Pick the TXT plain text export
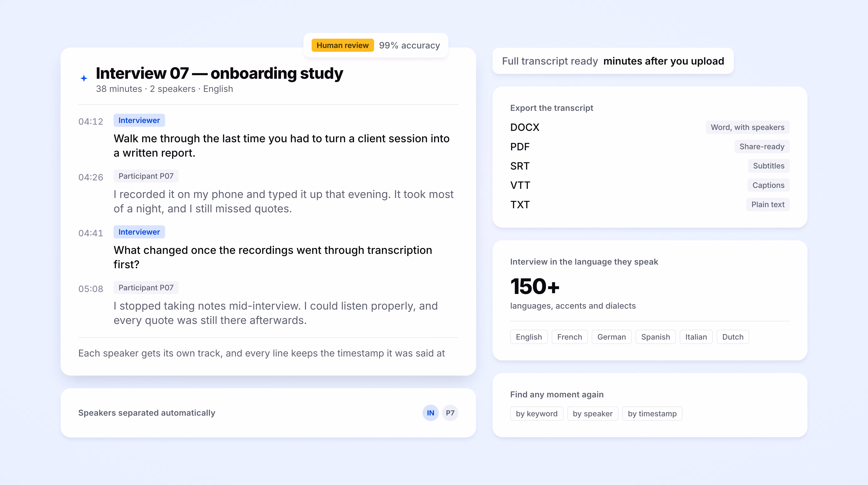This screenshot has height=485, width=868. (650, 204)
